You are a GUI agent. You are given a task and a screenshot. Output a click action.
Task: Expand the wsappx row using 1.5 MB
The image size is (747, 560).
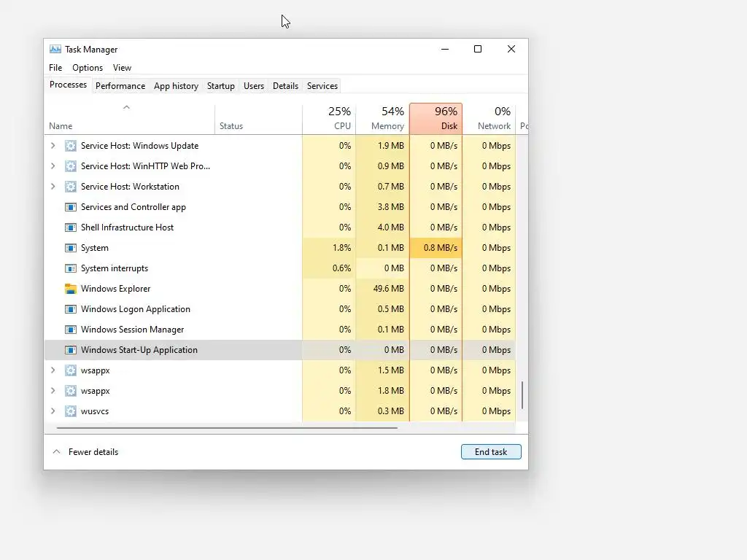click(53, 370)
